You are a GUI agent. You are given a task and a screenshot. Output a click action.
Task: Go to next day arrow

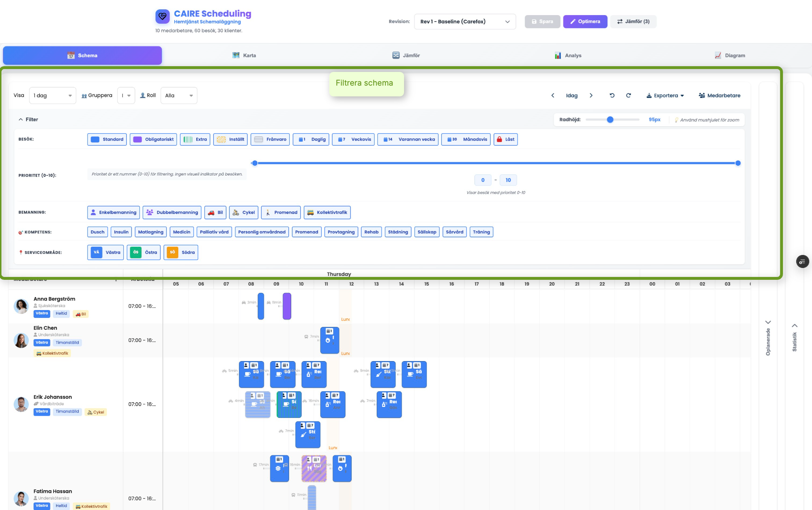tap(591, 95)
